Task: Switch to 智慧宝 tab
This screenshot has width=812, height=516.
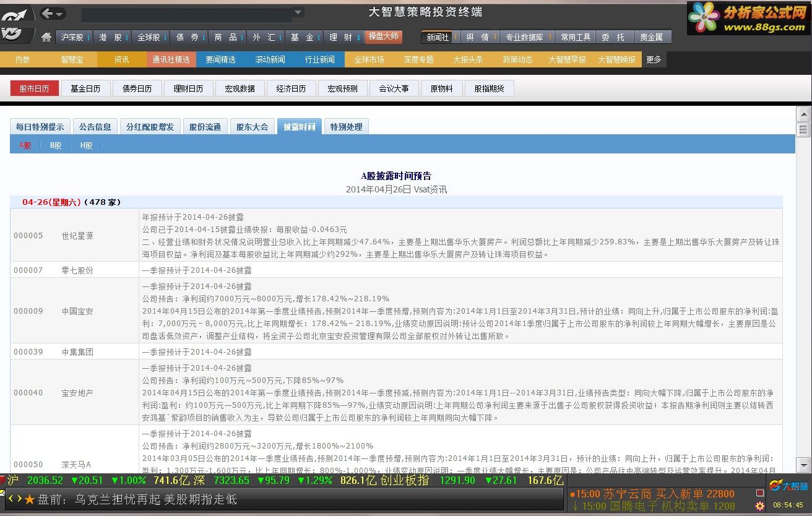Action: tap(72, 59)
